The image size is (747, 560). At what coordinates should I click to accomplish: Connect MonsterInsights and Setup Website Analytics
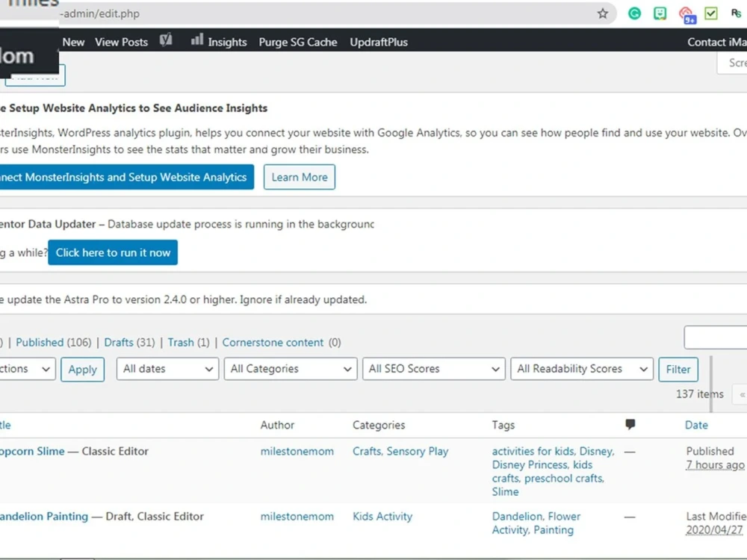pyautogui.click(x=126, y=177)
